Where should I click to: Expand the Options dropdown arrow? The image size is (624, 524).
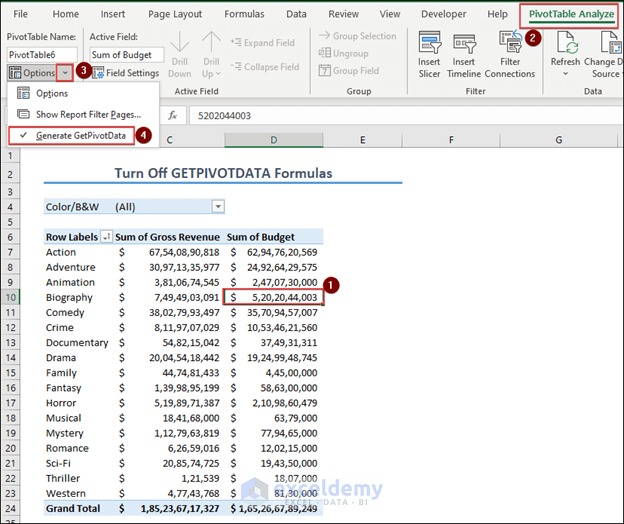[64, 73]
